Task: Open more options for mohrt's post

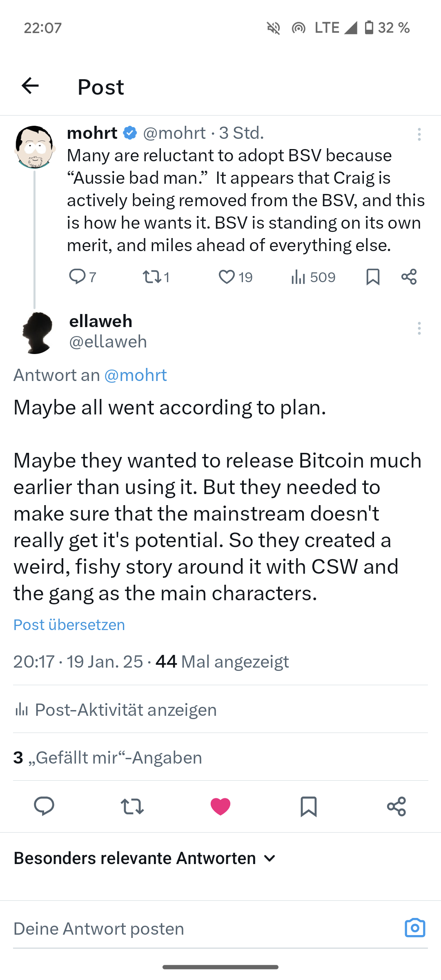Action: (419, 134)
